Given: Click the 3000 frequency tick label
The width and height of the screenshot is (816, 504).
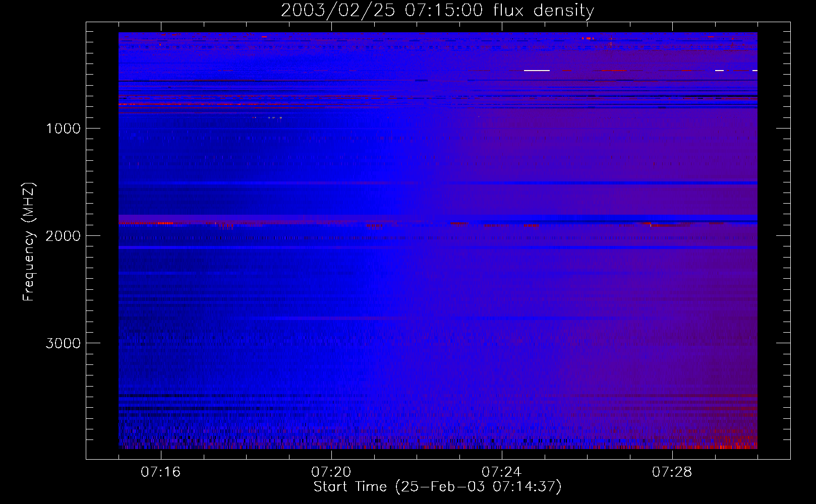Looking at the screenshot, I should 63,343.
